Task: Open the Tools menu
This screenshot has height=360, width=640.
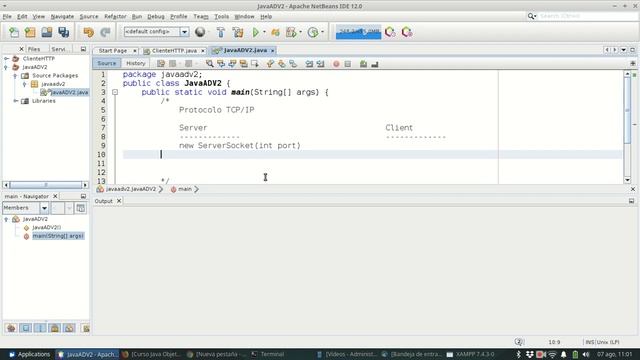Action: coord(221,16)
